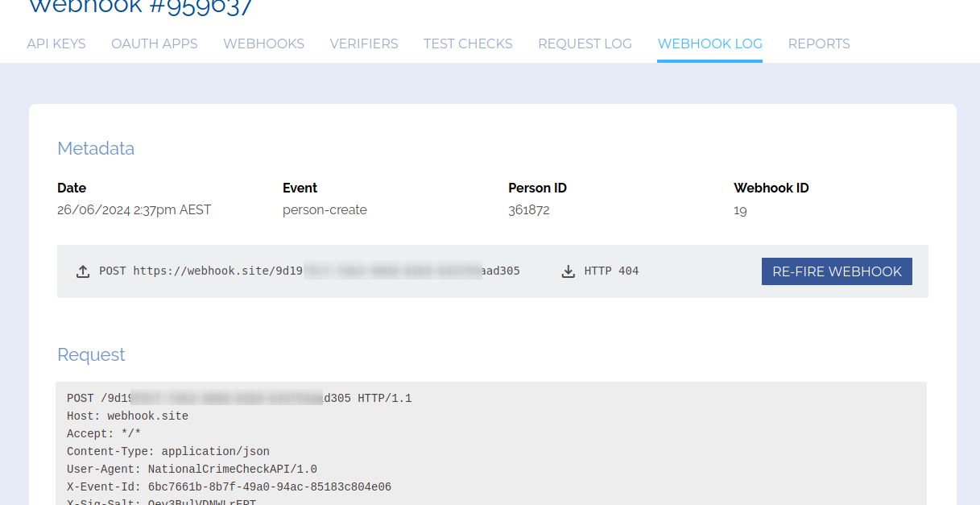
Task: Click the X-Event-Id line in request block
Action: tap(229, 487)
